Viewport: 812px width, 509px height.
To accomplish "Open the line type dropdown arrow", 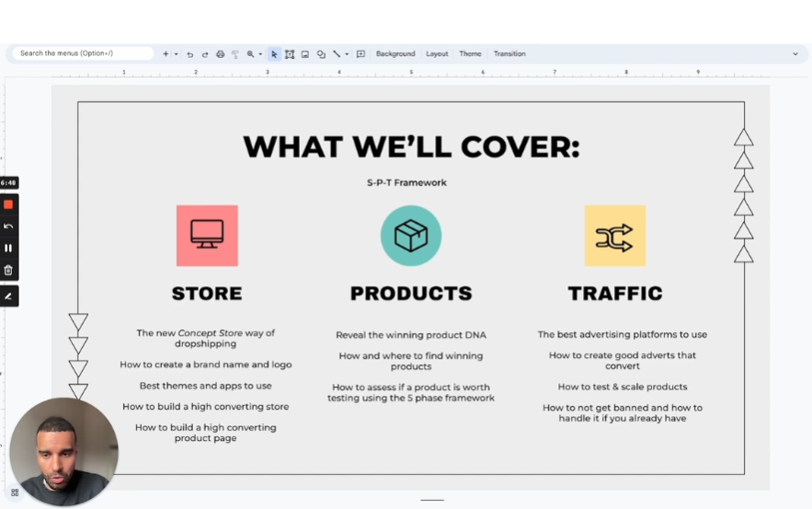I will pos(347,54).
